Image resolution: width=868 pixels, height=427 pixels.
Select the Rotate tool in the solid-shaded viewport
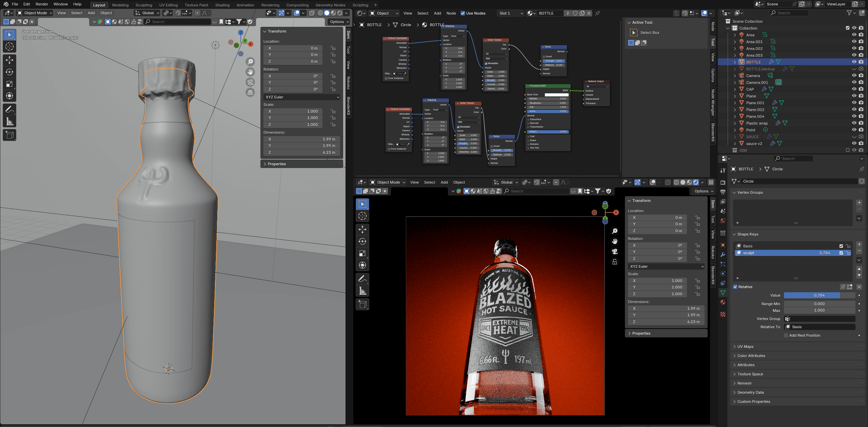tap(9, 72)
